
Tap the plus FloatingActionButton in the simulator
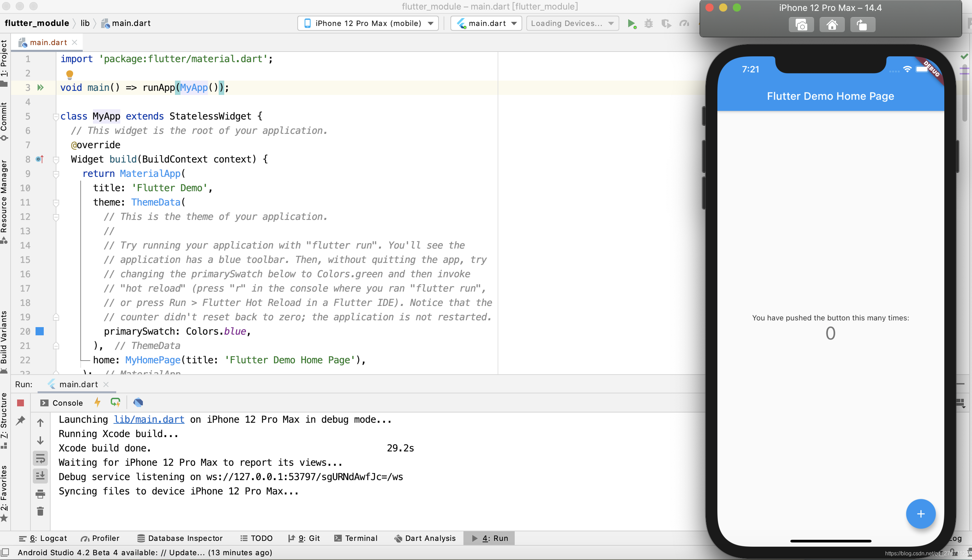[921, 514]
